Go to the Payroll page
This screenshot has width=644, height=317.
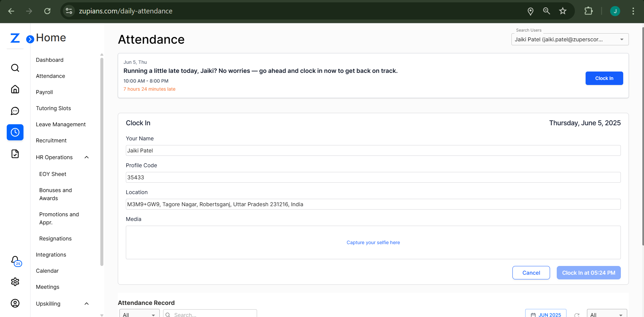[x=44, y=92]
